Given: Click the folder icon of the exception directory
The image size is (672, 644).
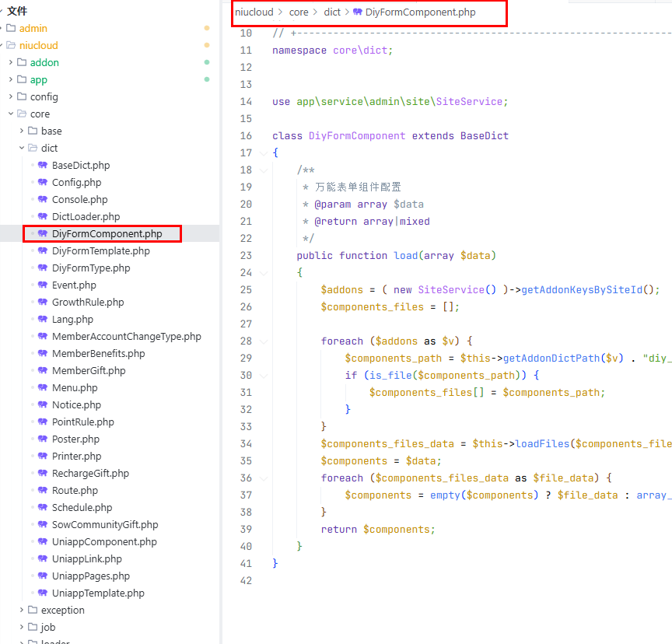Looking at the screenshot, I should 33,610.
